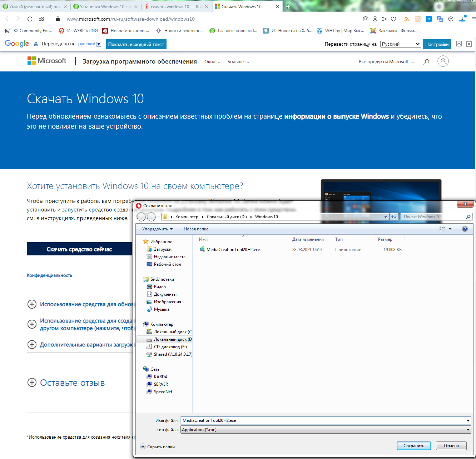Click the Microsoft site search magnifier icon
The width and height of the screenshot is (476, 459).
coord(426,62)
